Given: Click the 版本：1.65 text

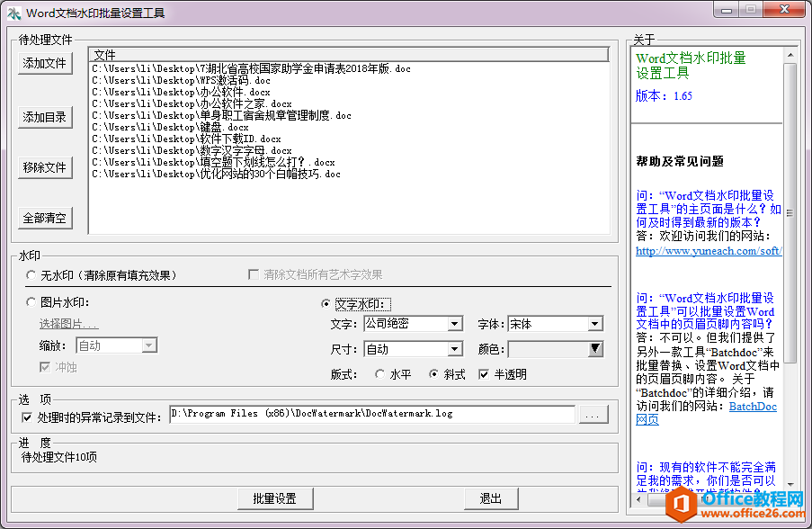Looking at the screenshot, I should (x=664, y=96).
